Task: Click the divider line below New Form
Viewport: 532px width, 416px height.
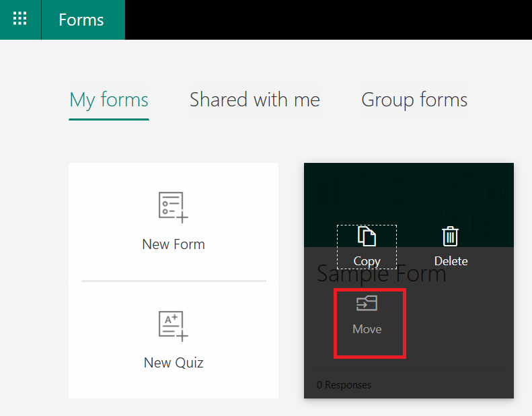Action: (174, 281)
